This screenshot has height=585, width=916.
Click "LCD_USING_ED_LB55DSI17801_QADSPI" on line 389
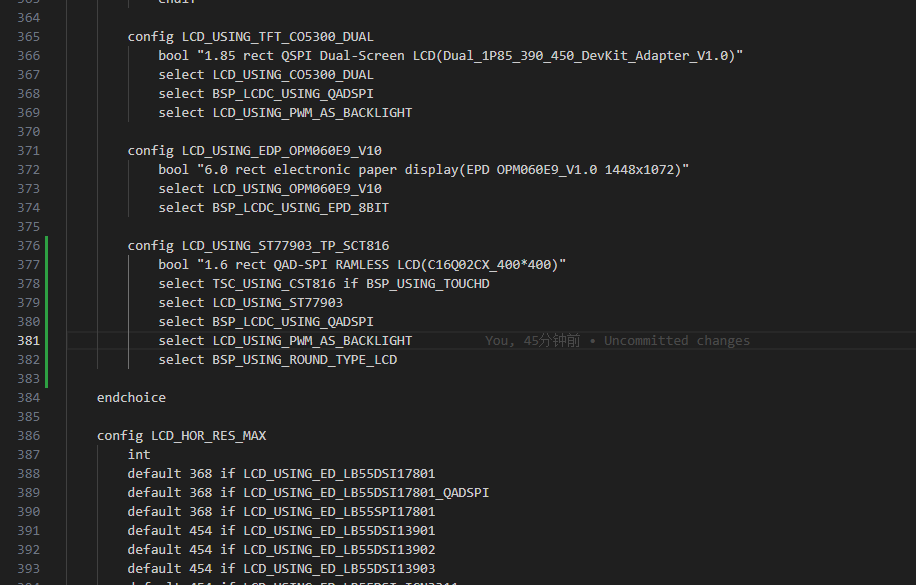(x=366, y=493)
